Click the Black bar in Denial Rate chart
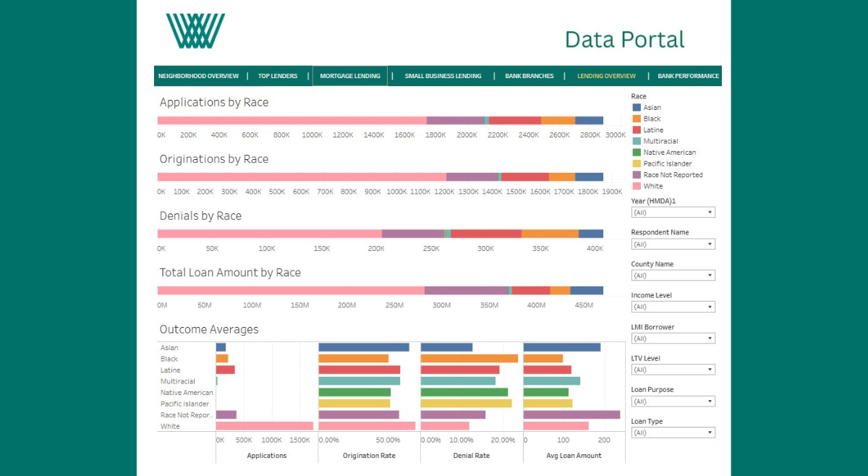This screenshot has width=868, height=476. pyautogui.click(x=469, y=359)
